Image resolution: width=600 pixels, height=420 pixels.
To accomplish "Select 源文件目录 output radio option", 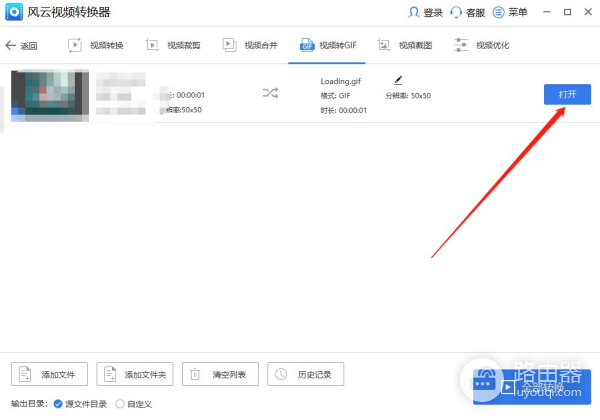I will pyautogui.click(x=58, y=404).
